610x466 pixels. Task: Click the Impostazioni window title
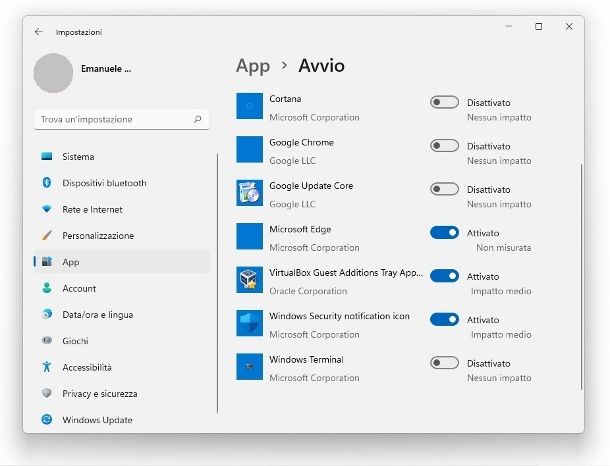pyautogui.click(x=79, y=32)
